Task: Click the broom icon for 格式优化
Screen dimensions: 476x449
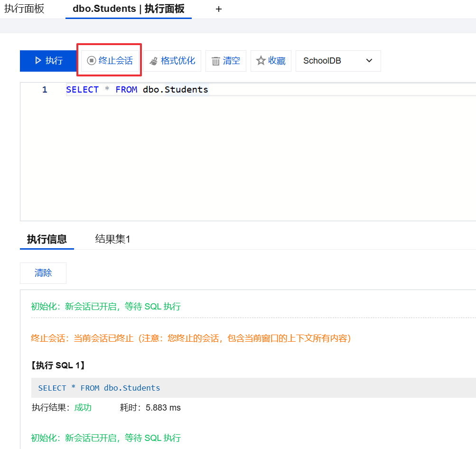Action: point(153,61)
